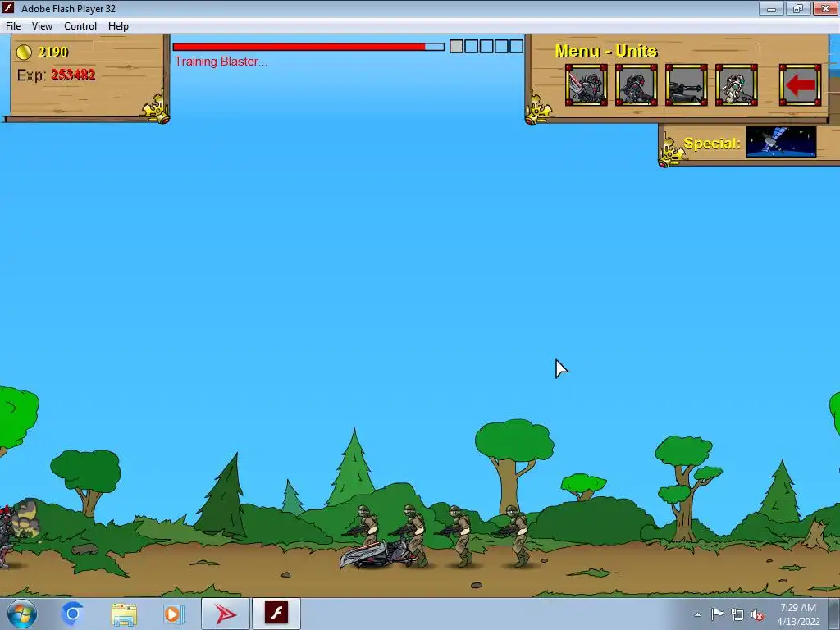Click the red training progress bar
This screenshot has width=840, height=630.
coord(308,47)
